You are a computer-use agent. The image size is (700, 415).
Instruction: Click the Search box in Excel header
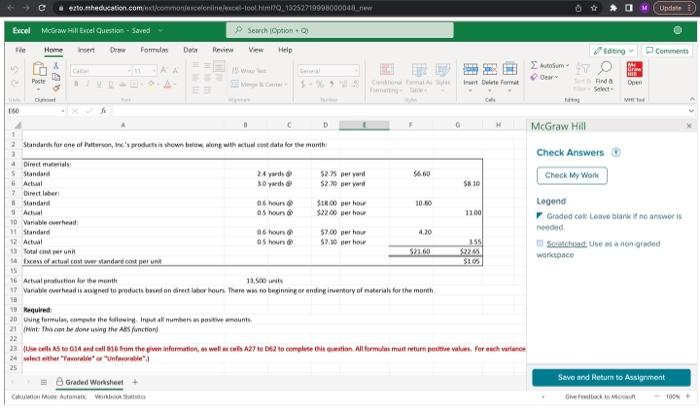[x=340, y=30]
